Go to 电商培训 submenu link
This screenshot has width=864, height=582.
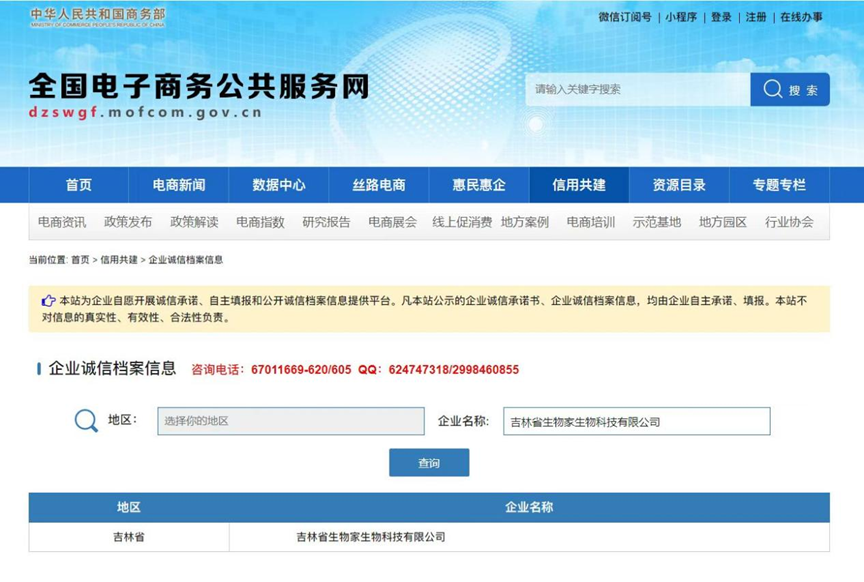pos(591,222)
